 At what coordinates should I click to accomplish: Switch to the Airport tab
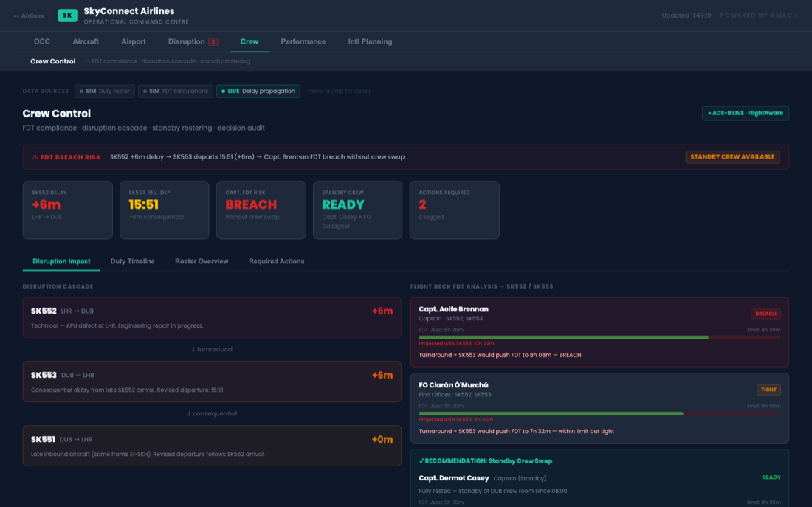pyautogui.click(x=134, y=41)
